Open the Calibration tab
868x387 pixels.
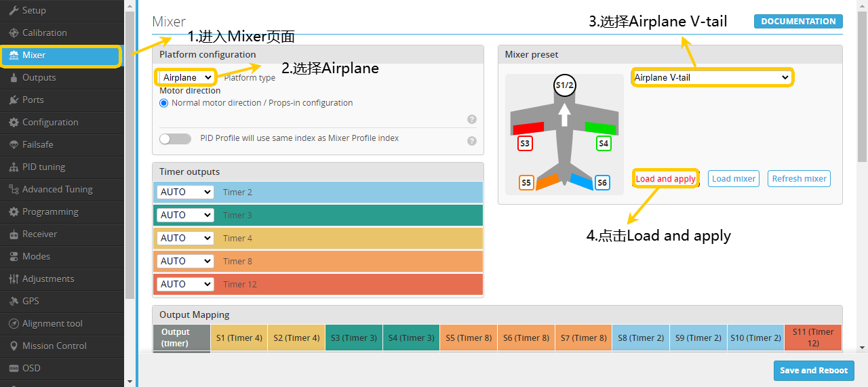click(62, 33)
